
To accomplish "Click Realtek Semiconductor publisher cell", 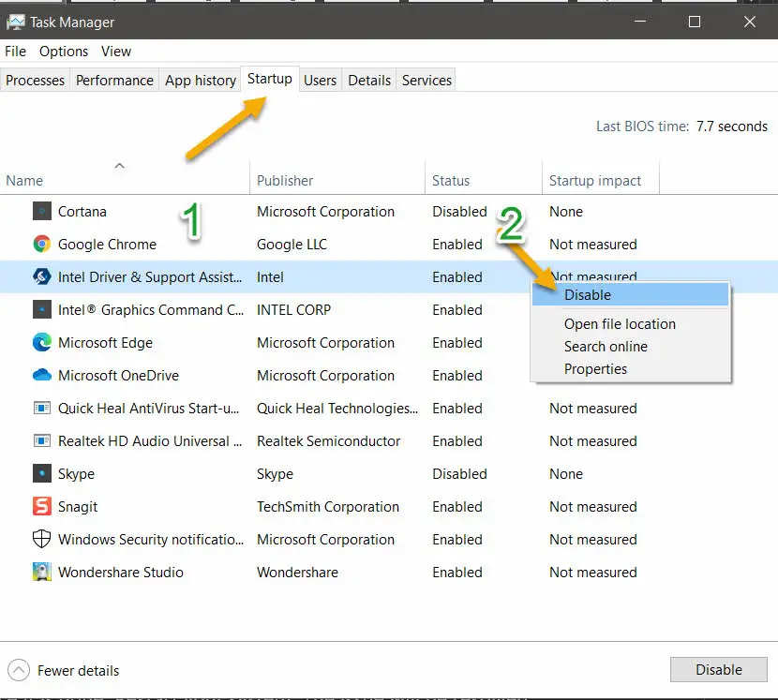I will 328,441.
